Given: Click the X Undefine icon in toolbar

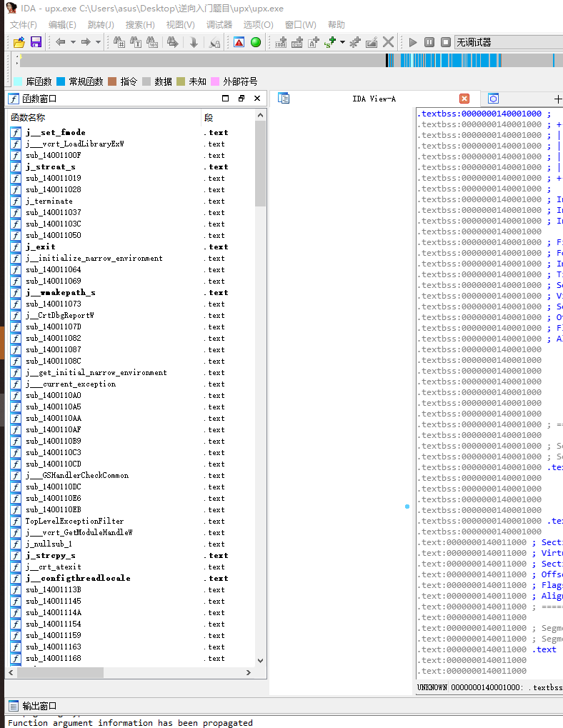Looking at the screenshot, I should tap(389, 42).
